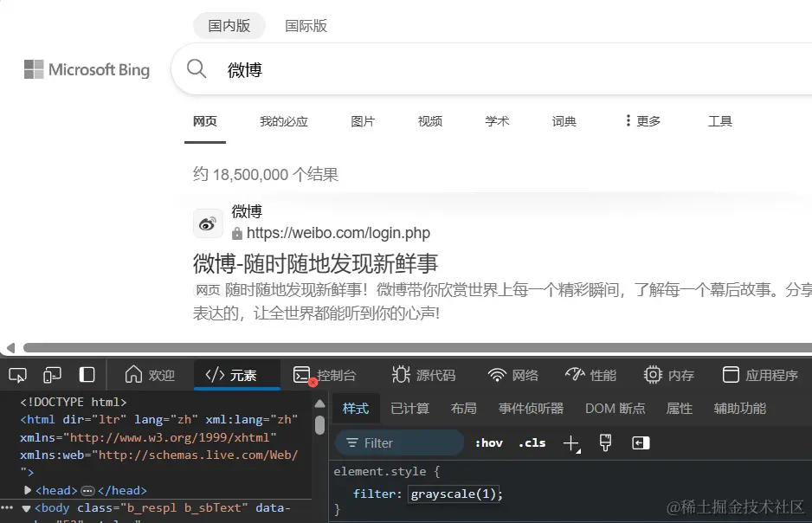Select the inspect element picker icon
This screenshot has height=523, width=812.
tap(17, 375)
